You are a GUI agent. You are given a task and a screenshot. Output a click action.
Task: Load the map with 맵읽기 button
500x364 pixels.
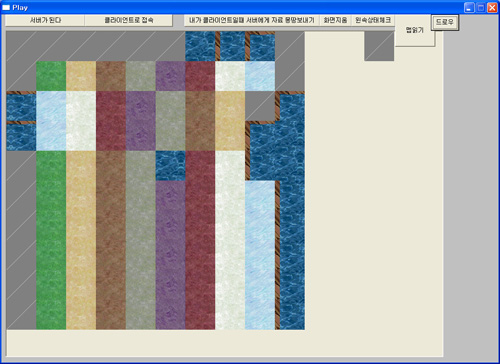415,30
